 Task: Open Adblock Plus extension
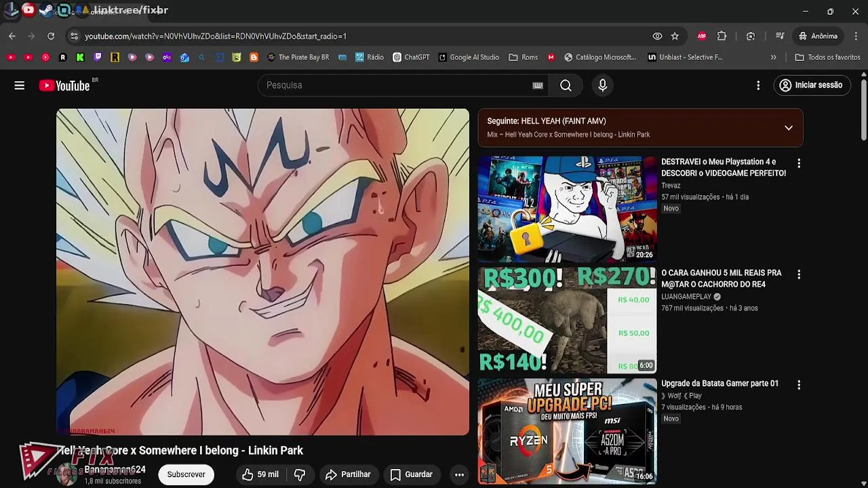(x=702, y=36)
